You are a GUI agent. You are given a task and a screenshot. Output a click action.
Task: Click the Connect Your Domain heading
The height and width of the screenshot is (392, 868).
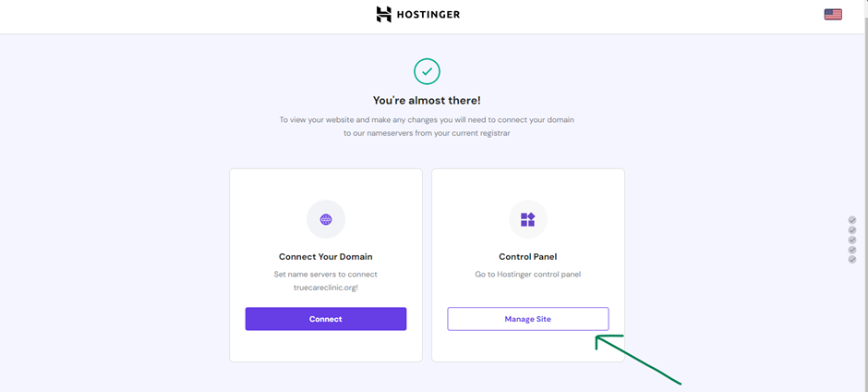click(325, 257)
